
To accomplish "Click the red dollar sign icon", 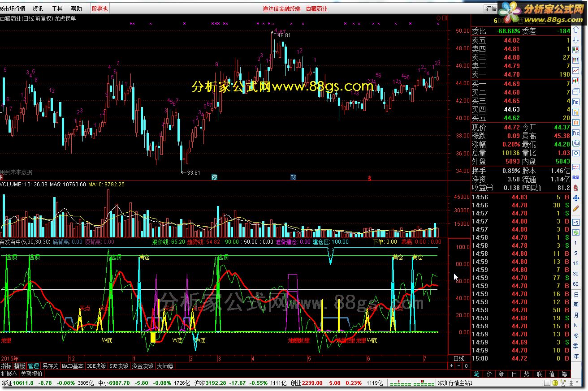I will (576, 188).
